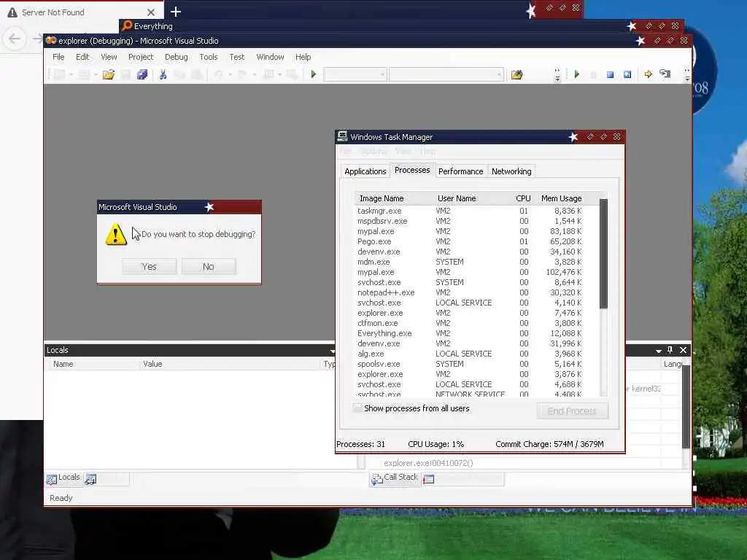Click debug toolbar options overflow arrow
747x560 pixels.
click(x=686, y=75)
